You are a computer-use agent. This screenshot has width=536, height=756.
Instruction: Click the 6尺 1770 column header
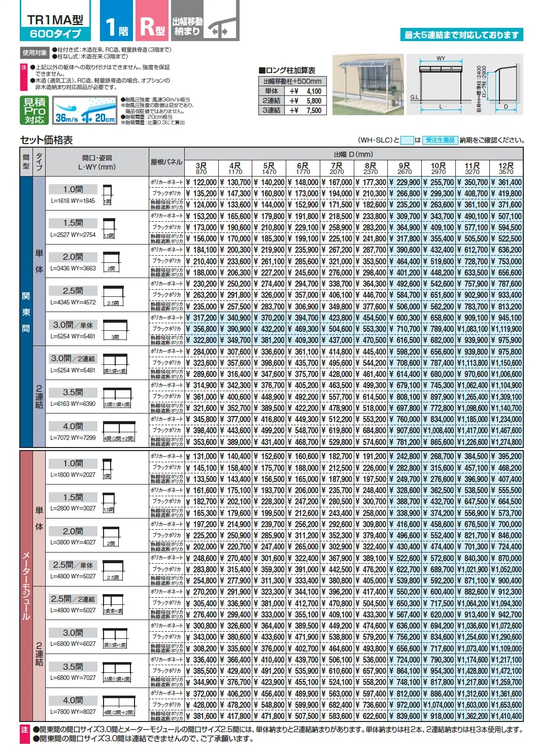(303, 168)
